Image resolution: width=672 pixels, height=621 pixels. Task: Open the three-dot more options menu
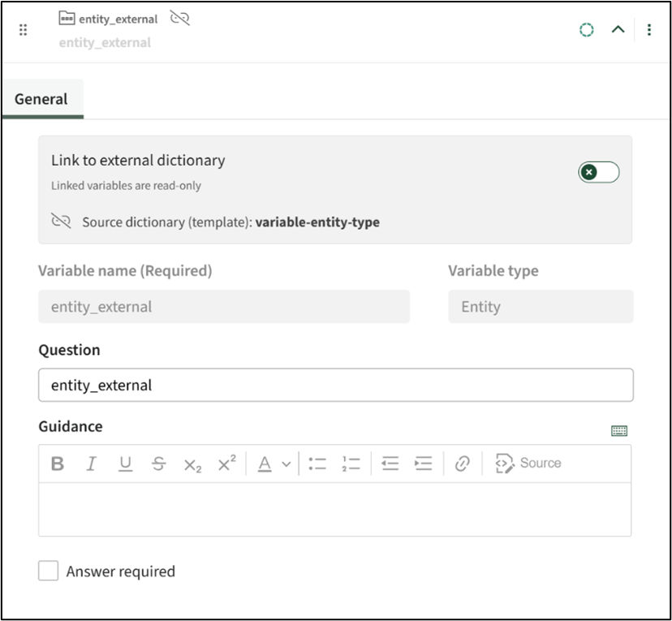click(649, 30)
